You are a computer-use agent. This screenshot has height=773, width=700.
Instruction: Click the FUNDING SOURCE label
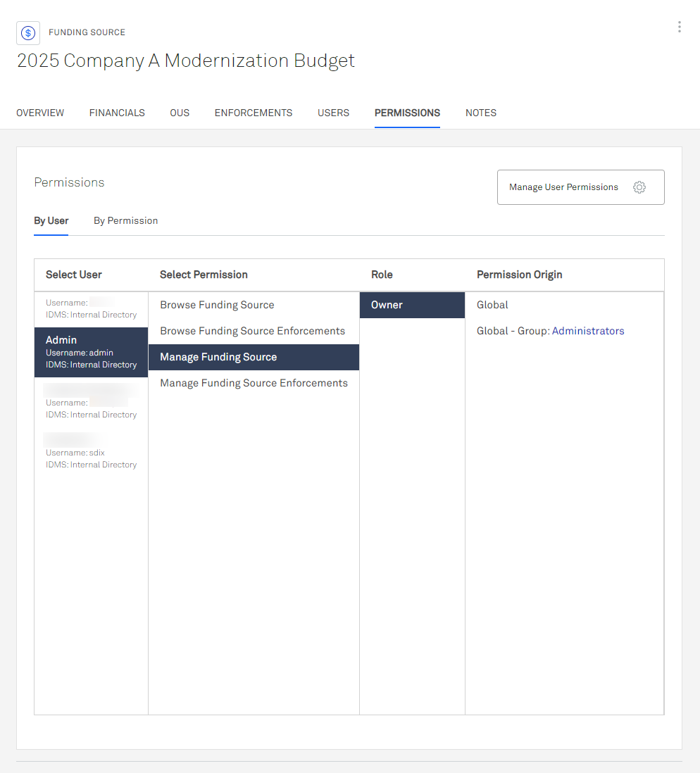pos(87,32)
